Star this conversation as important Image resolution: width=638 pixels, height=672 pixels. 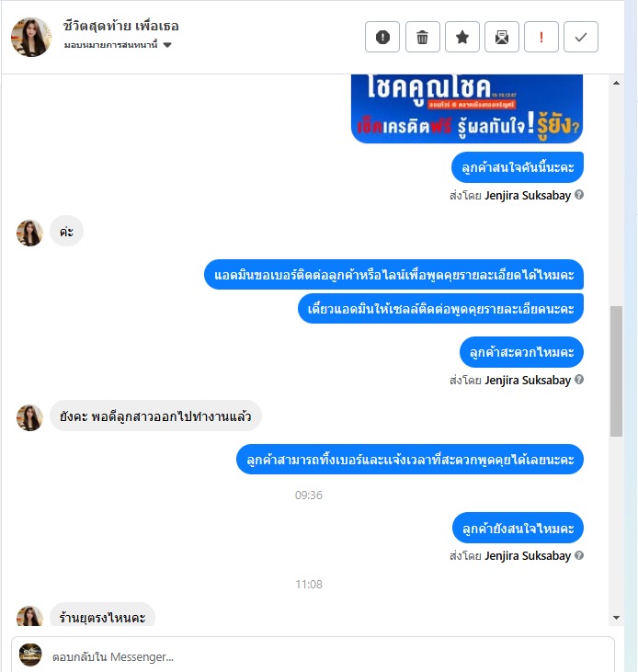pos(461,37)
